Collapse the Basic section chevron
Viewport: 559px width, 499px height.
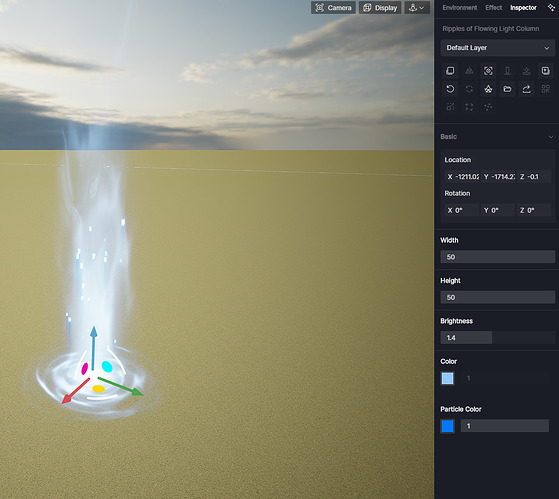click(551, 137)
